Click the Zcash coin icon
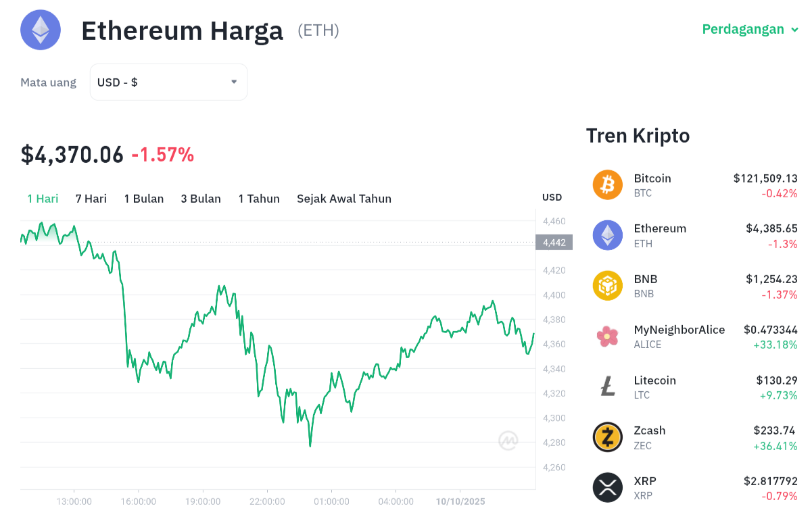This screenshot has height=525, width=812. point(607,436)
